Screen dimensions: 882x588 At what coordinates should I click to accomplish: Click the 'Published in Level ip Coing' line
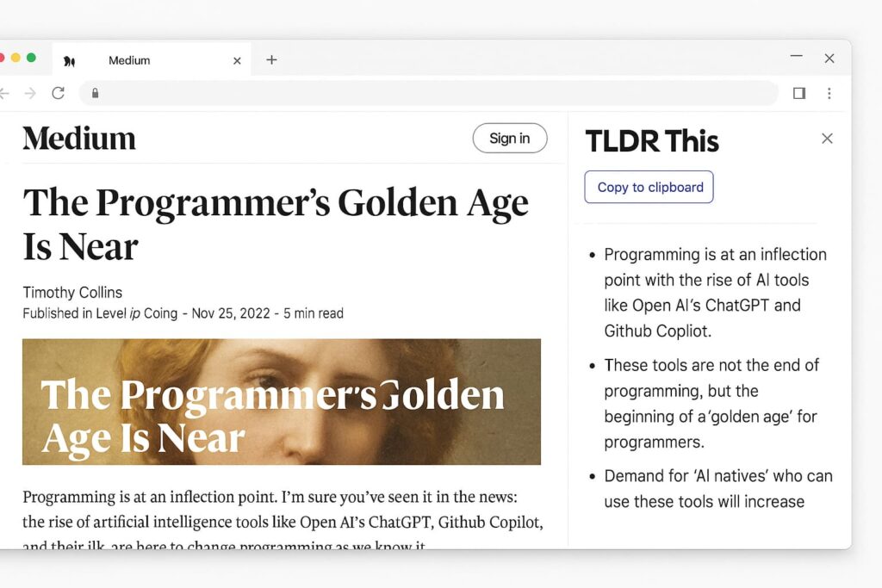pyautogui.click(x=183, y=313)
